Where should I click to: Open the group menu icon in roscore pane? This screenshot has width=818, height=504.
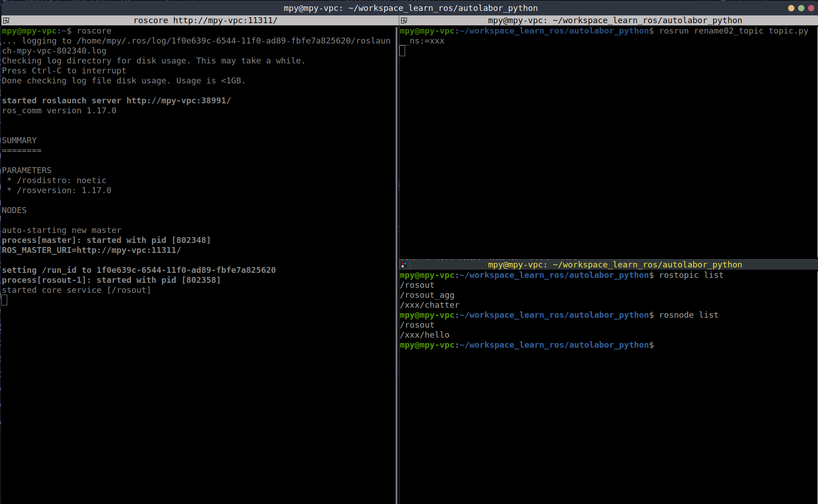coord(6,20)
